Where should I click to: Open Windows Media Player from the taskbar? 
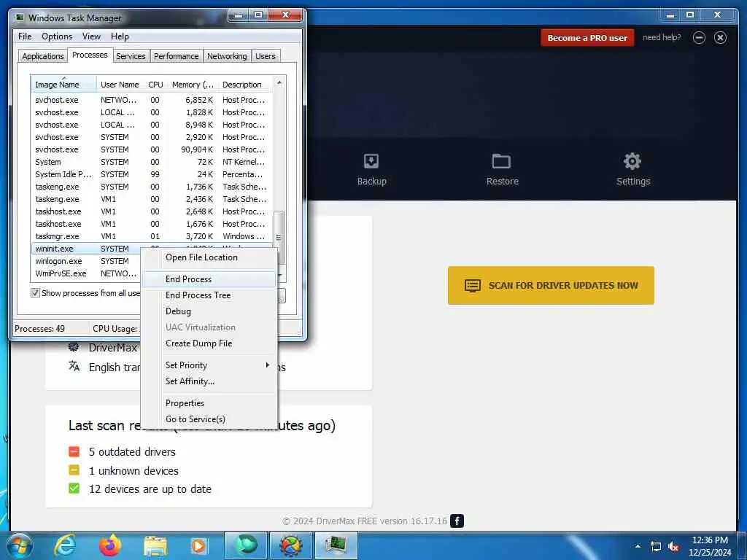tap(198, 545)
